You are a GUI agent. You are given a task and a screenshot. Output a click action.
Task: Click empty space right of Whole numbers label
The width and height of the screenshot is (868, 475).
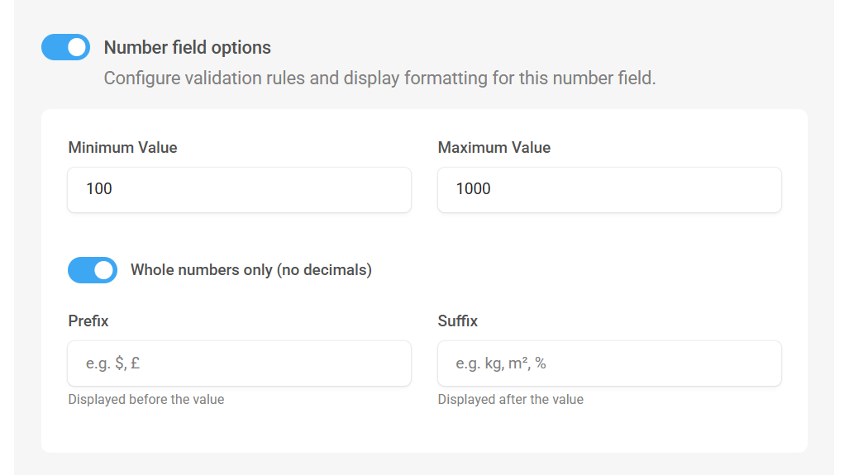click(x=575, y=270)
